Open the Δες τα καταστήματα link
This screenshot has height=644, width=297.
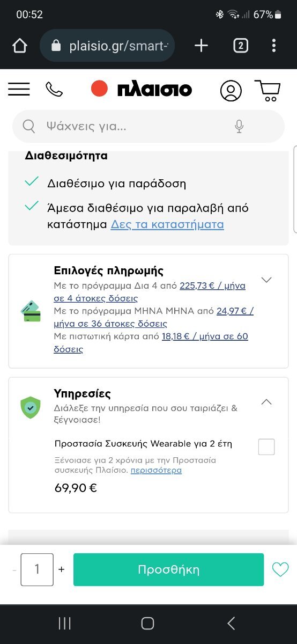click(167, 224)
